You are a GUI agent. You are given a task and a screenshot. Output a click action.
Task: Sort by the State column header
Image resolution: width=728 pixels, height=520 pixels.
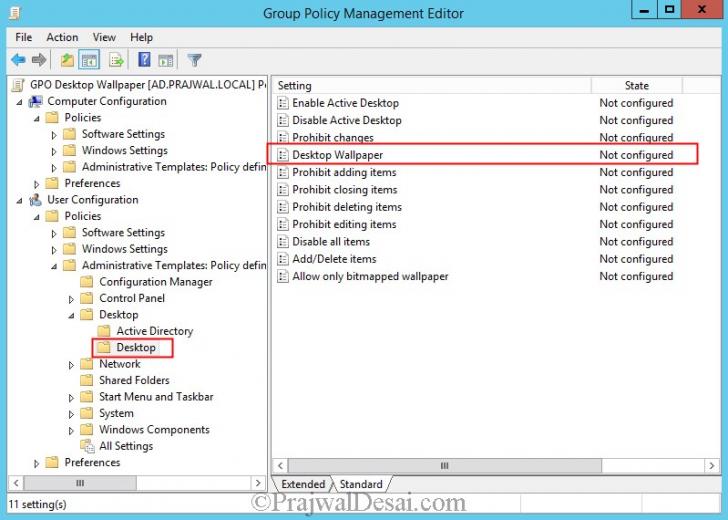point(637,85)
